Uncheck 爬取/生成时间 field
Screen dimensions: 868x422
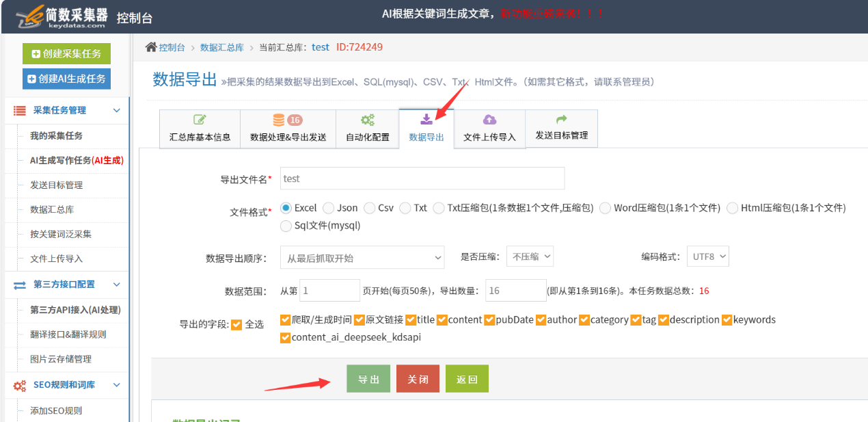tap(286, 320)
